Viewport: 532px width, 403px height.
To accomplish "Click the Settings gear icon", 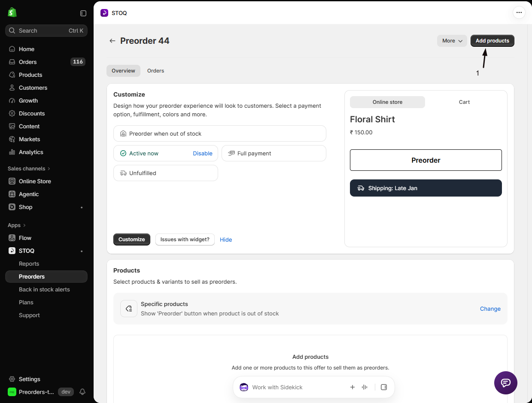I will click(x=12, y=379).
